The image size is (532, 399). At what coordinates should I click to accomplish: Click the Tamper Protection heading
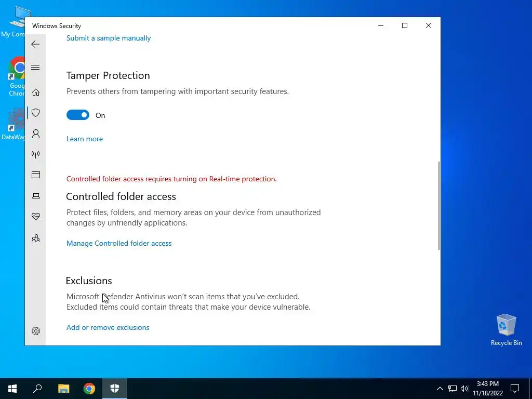pyautogui.click(x=108, y=75)
